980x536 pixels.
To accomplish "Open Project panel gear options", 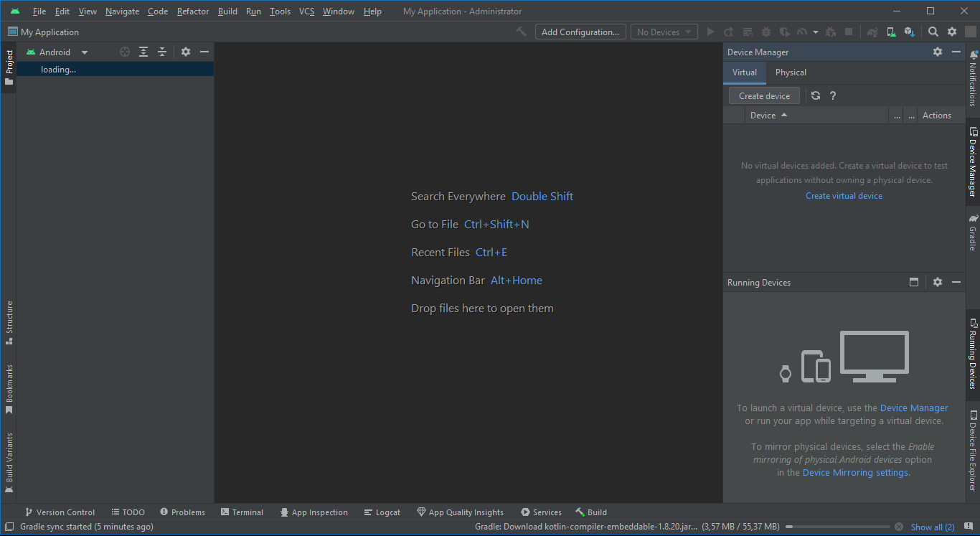I will (x=186, y=52).
